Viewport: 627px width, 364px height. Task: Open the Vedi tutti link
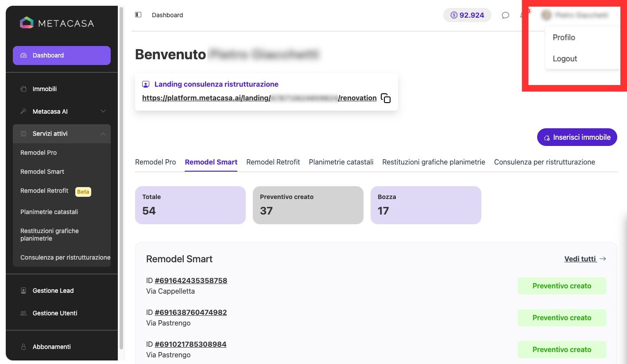pyautogui.click(x=585, y=259)
